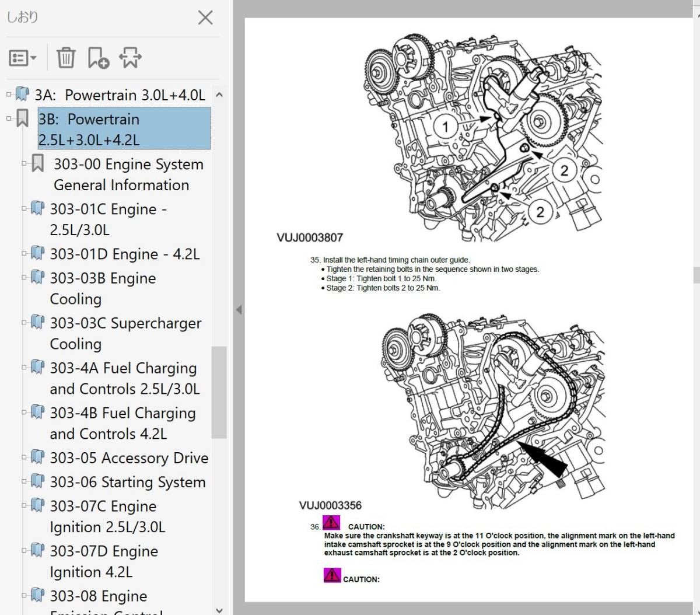Click bookmark icon of 303-07C Engine Ignition
Image resolution: width=700 pixels, height=615 pixels.
(x=37, y=505)
